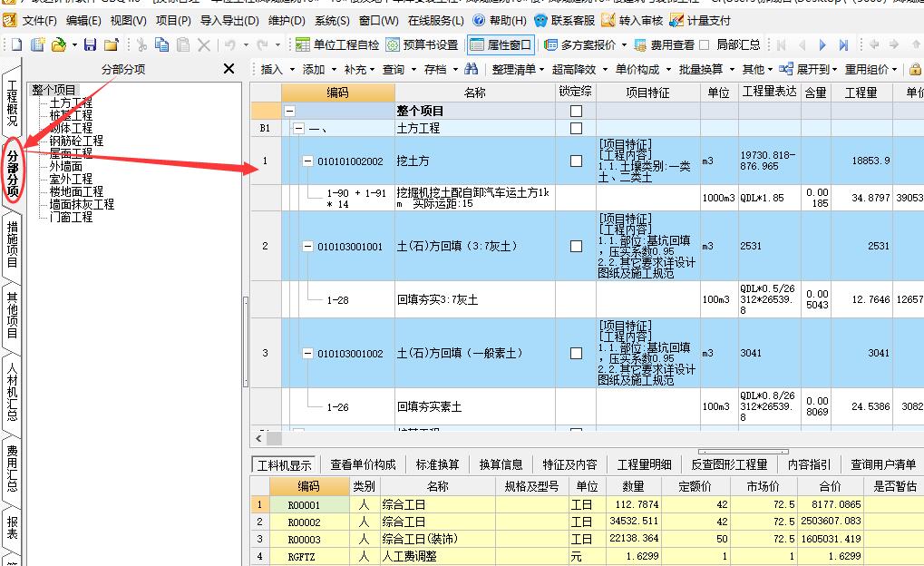Switch to 措施项目 side tab

[13, 244]
